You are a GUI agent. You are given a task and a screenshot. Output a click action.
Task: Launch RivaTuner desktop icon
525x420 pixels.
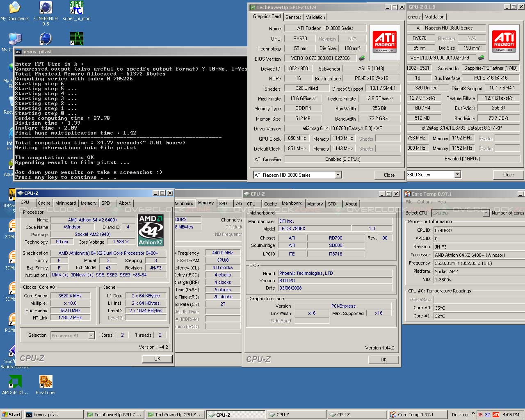tap(46, 385)
